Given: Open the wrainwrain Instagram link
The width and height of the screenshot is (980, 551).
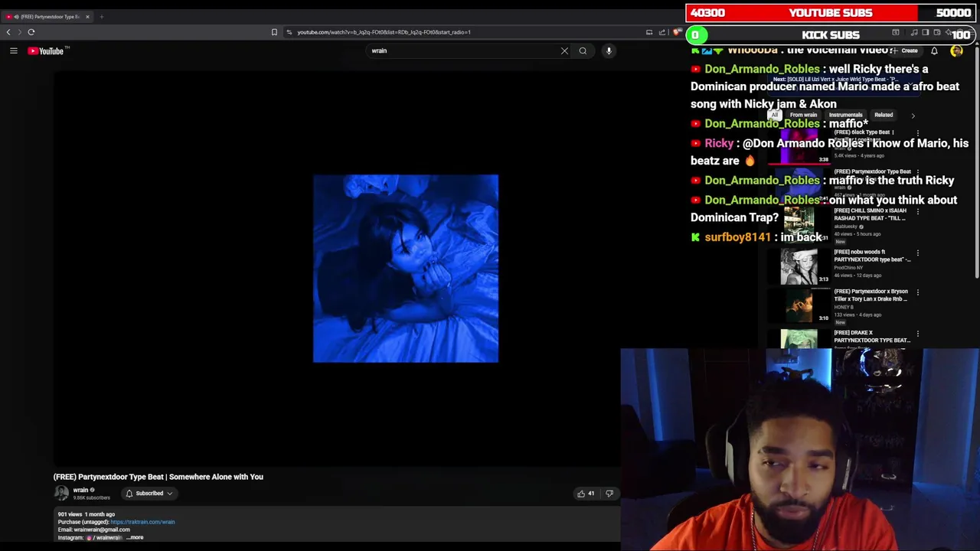Looking at the screenshot, I should click(104, 537).
